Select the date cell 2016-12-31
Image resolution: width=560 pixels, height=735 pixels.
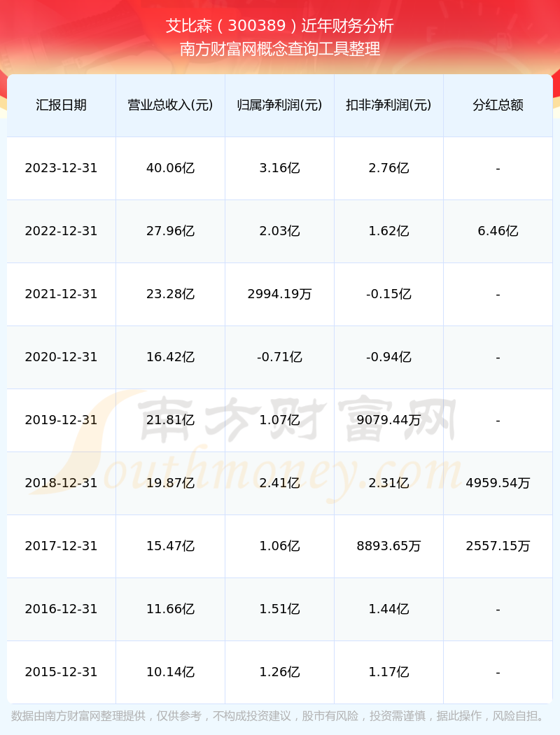[x=62, y=609]
